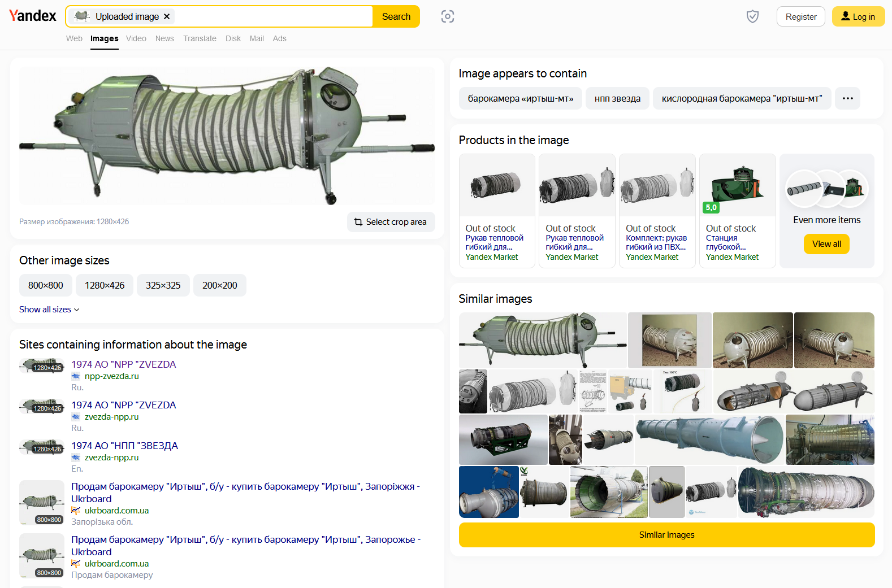Click the кислородная барокамера "иртыш-мт" tag
Screen dimensions: 892x588
[742, 98]
